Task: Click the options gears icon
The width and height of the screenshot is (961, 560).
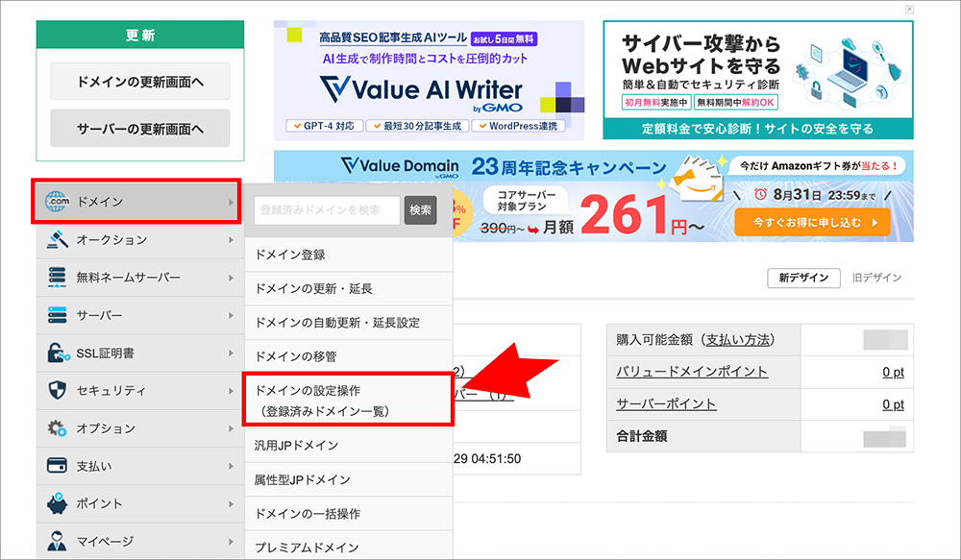Action: coord(57,428)
